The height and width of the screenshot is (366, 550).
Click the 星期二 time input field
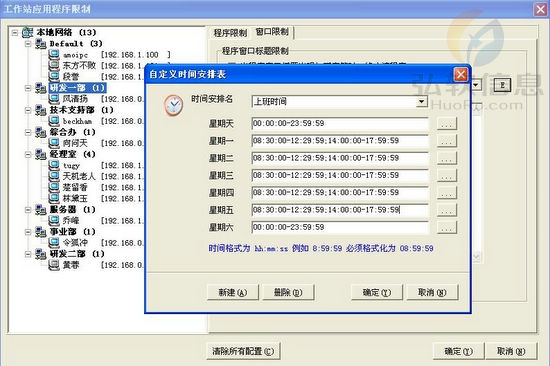pos(340,158)
